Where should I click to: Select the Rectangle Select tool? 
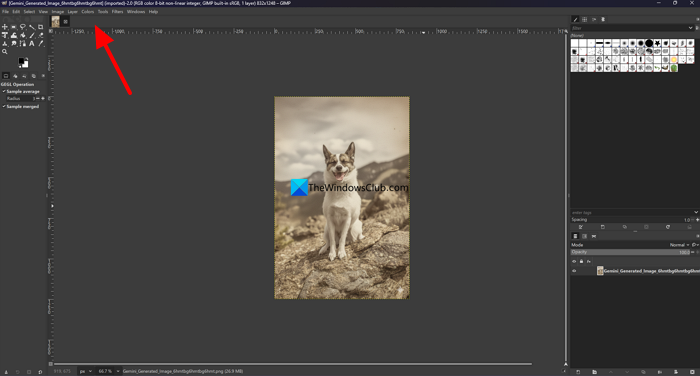click(x=14, y=27)
